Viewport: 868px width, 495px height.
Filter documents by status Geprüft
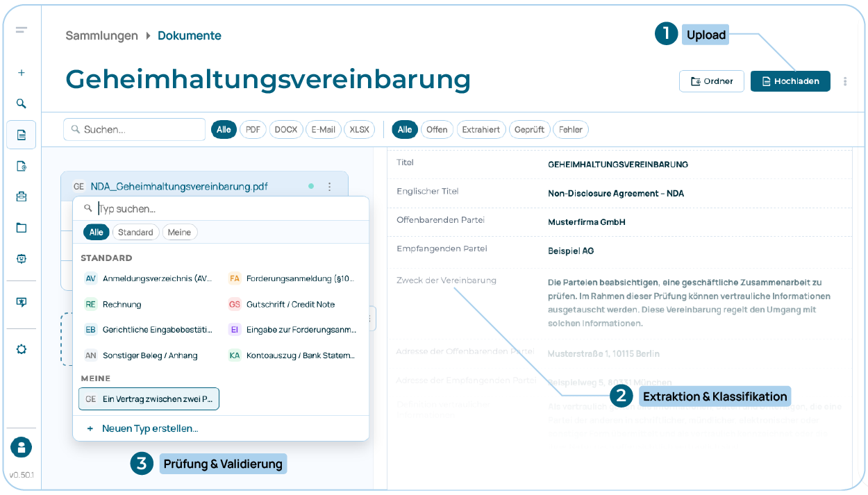pyautogui.click(x=530, y=130)
